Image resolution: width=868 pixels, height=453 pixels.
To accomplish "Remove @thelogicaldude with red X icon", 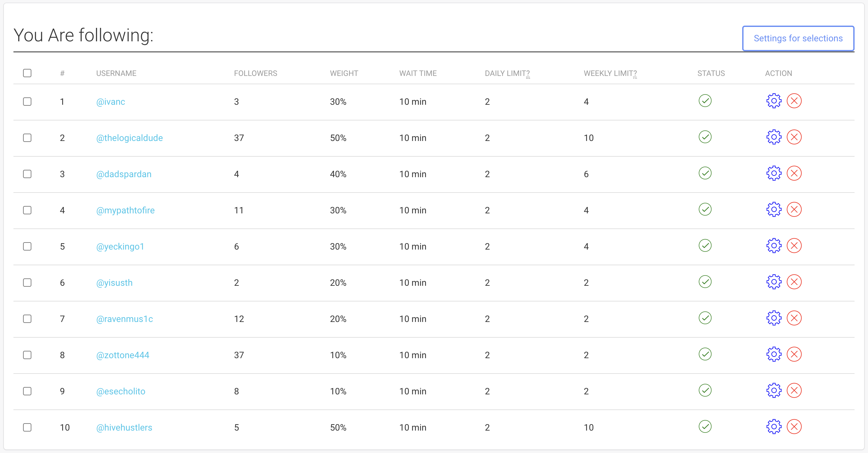I will coord(794,137).
